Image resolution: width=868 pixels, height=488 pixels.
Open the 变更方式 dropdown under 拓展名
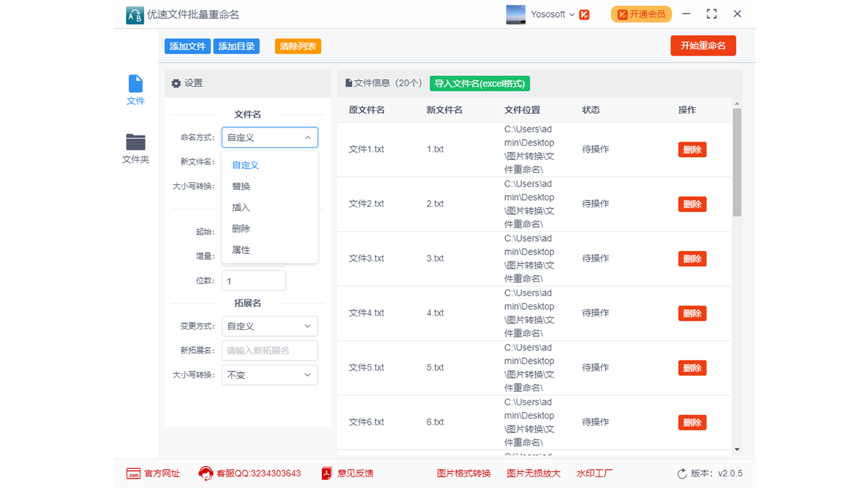pyautogui.click(x=269, y=326)
